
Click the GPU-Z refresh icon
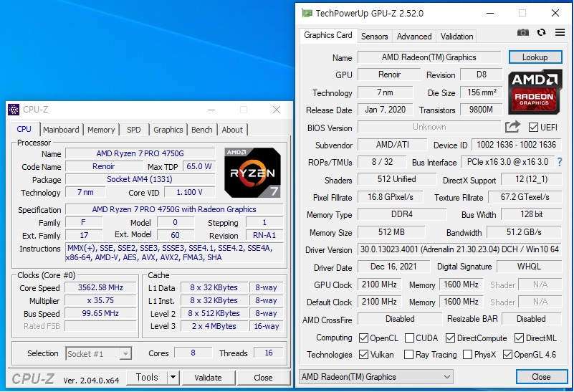[542, 32]
